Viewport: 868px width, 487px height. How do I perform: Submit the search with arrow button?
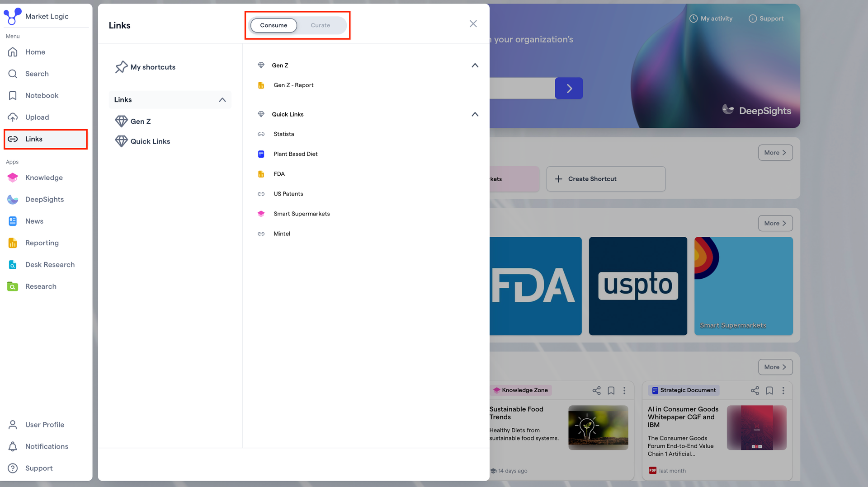(569, 88)
